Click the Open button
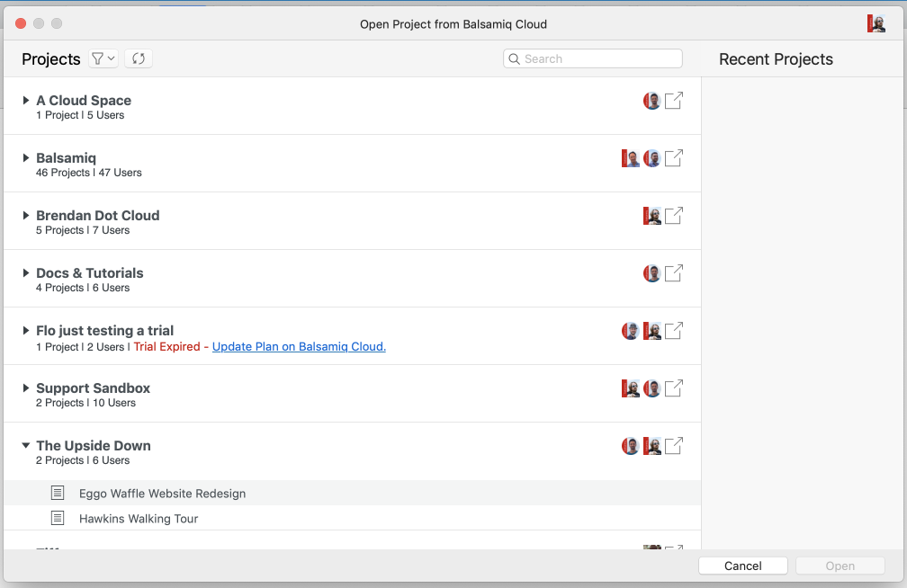This screenshot has height=588, width=907. pyautogui.click(x=840, y=566)
